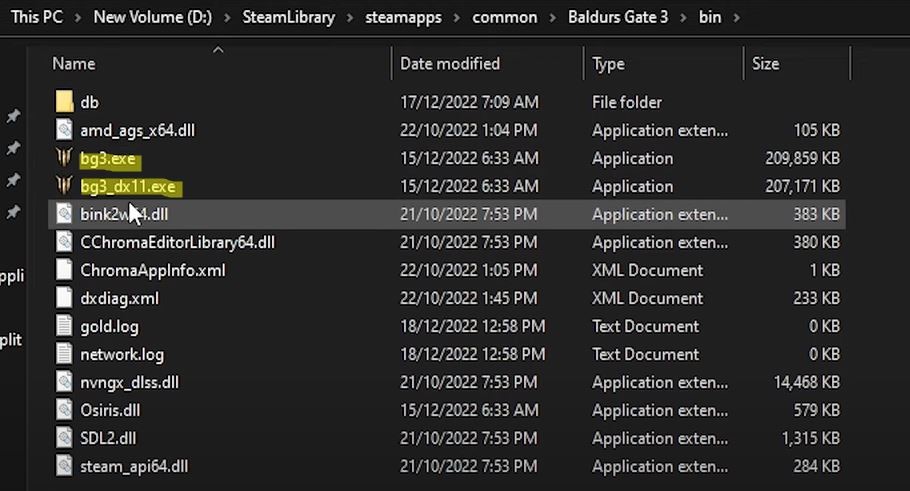Viewport: 910px width, 491px height.
Task: Click the pin icon beside bg3_dx11.exe row
Action: tap(13, 180)
